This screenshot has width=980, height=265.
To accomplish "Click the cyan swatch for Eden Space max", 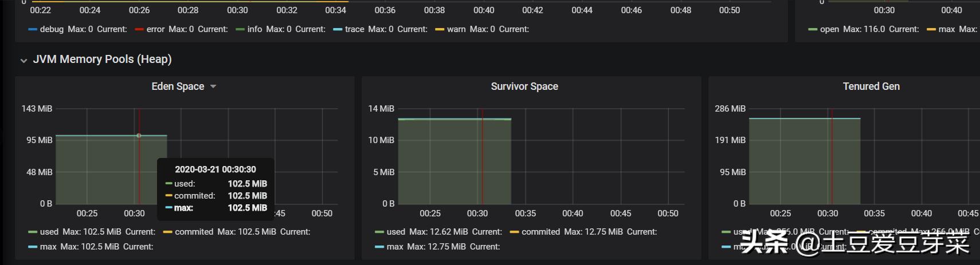I will tap(33, 247).
